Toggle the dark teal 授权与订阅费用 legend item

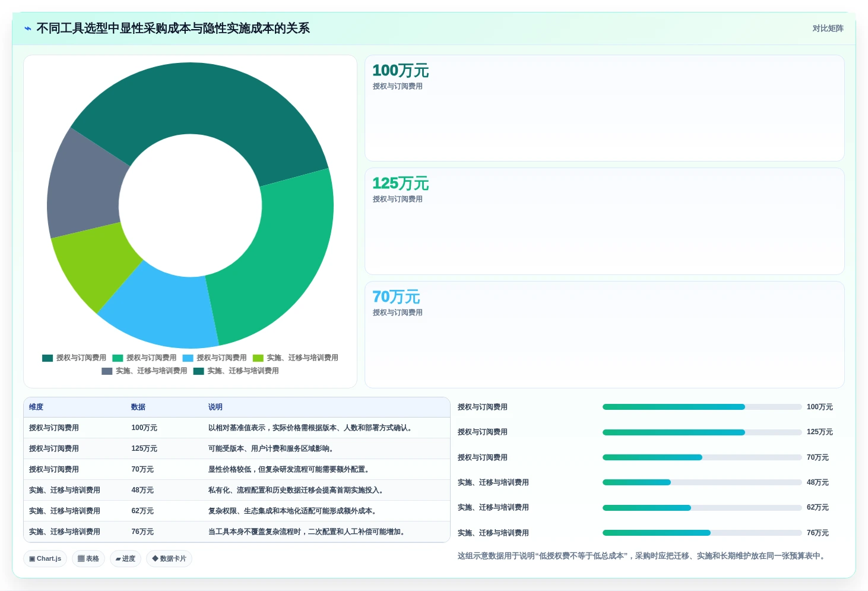74,358
